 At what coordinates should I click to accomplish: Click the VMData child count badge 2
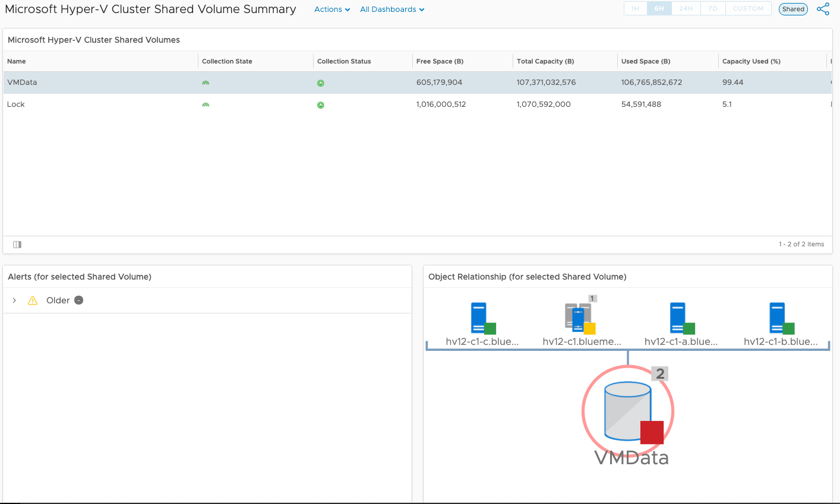660,373
